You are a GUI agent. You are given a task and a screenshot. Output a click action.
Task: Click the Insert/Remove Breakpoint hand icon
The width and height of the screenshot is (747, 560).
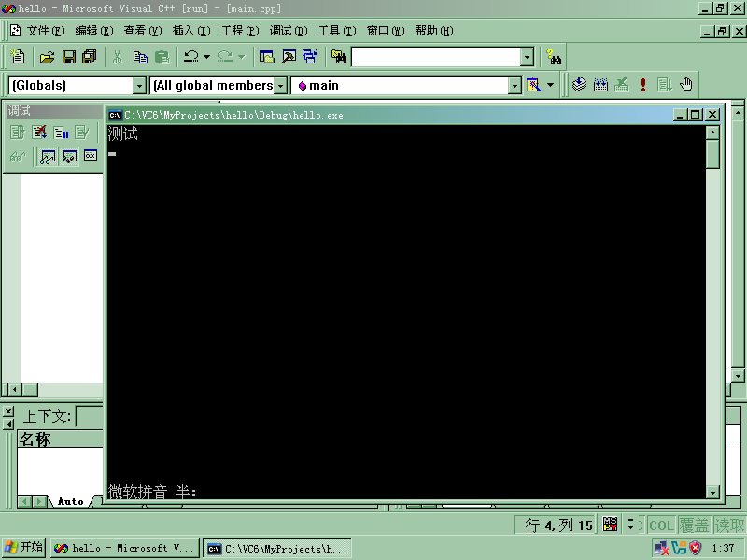tap(686, 84)
